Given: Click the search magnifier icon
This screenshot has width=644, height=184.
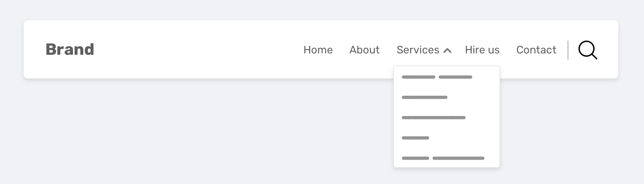Looking at the screenshot, I should [587, 50].
